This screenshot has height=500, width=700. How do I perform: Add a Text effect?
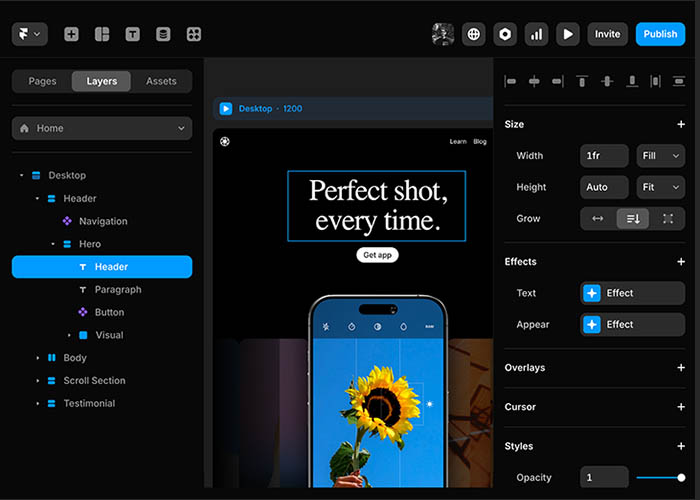coord(633,293)
